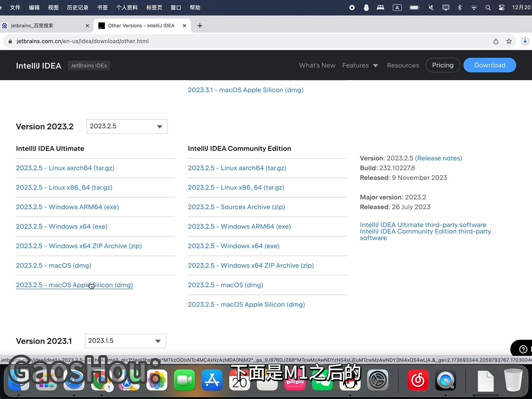Open the 个人资料 menu
The height and width of the screenshot is (399, 532).
(x=127, y=7)
